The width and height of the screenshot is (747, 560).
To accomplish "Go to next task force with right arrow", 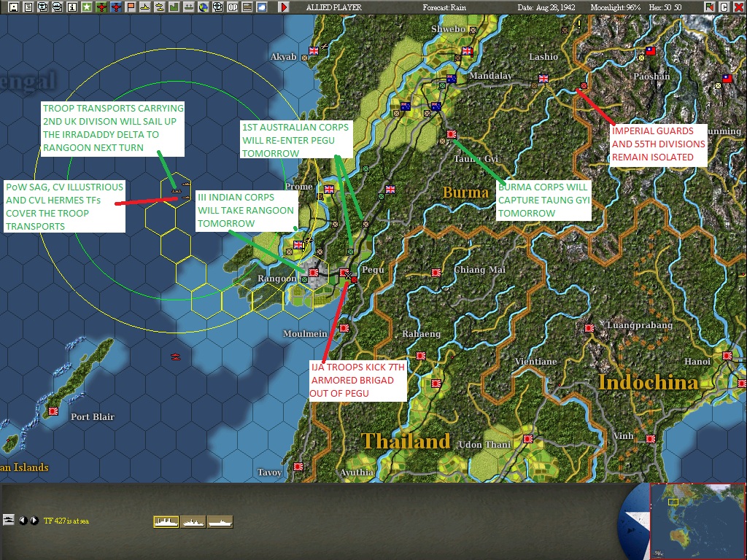I will tap(34, 521).
